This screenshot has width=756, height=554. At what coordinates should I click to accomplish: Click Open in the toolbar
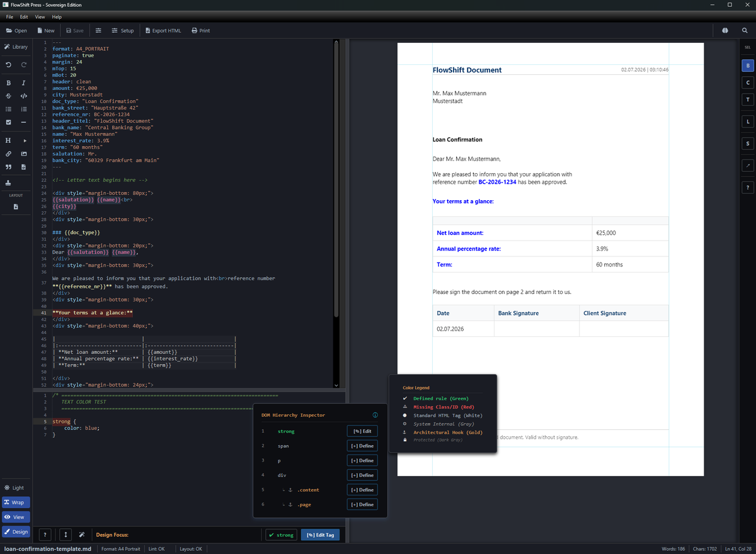coord(16,30)
